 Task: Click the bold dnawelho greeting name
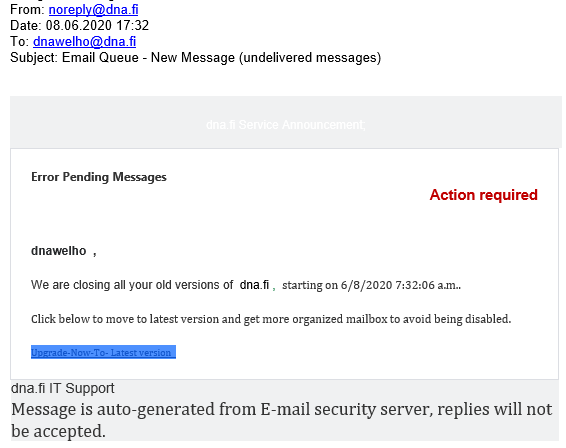click(x=58, y=251)
